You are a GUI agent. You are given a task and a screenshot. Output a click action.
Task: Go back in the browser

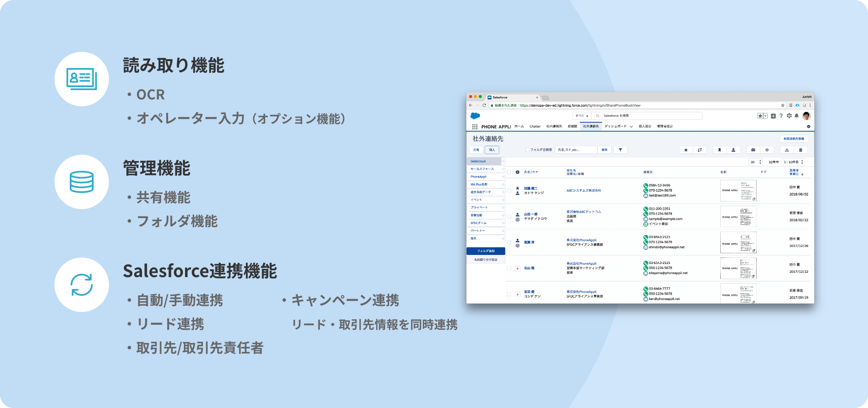(471, 105)
